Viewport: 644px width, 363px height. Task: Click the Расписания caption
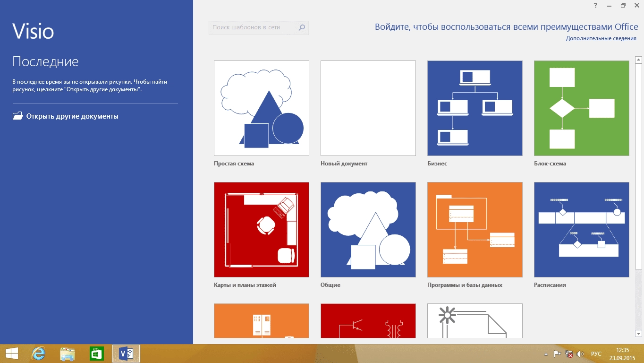pyautogui.click(x=550, y=285)
